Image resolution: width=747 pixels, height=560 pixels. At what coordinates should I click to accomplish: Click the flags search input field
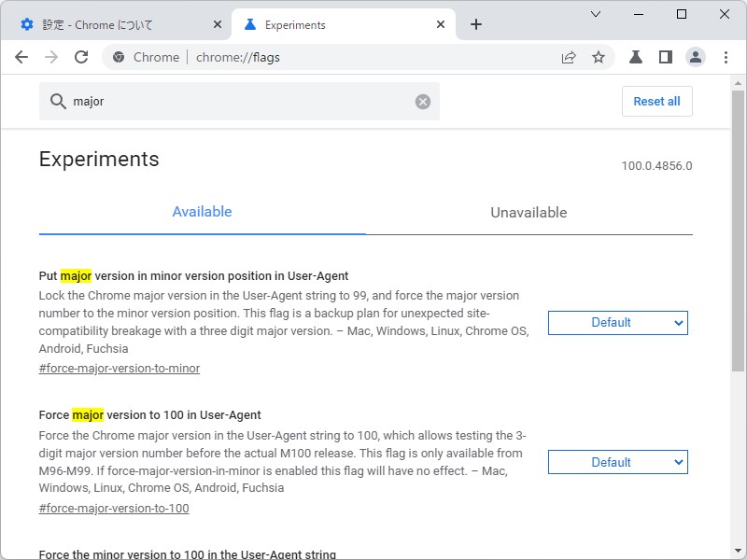coord(233,102)
